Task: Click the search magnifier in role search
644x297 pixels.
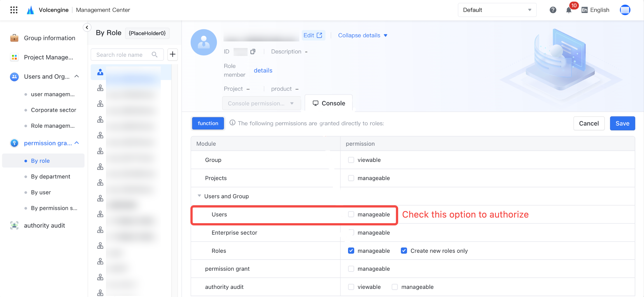Action: point(155,55)
